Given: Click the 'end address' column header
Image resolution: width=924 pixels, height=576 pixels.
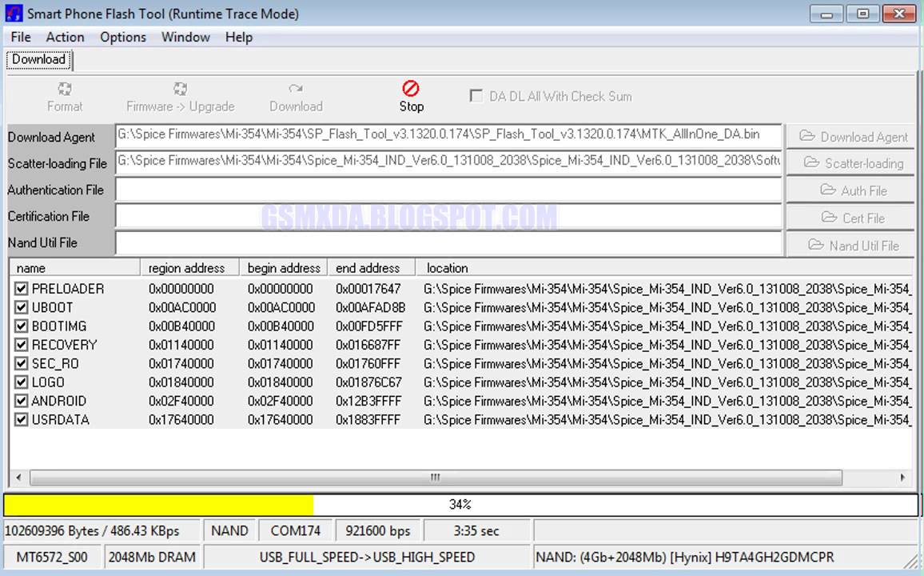Looking at the screenshot, I should pos(371,268).
